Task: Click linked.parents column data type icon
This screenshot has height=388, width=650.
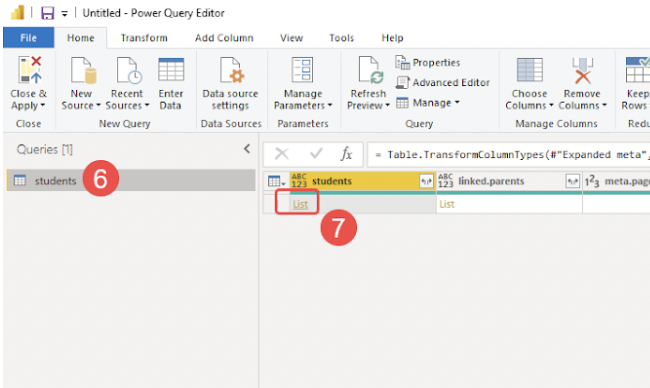Action: pyautogui.click(x=445, y=181)
